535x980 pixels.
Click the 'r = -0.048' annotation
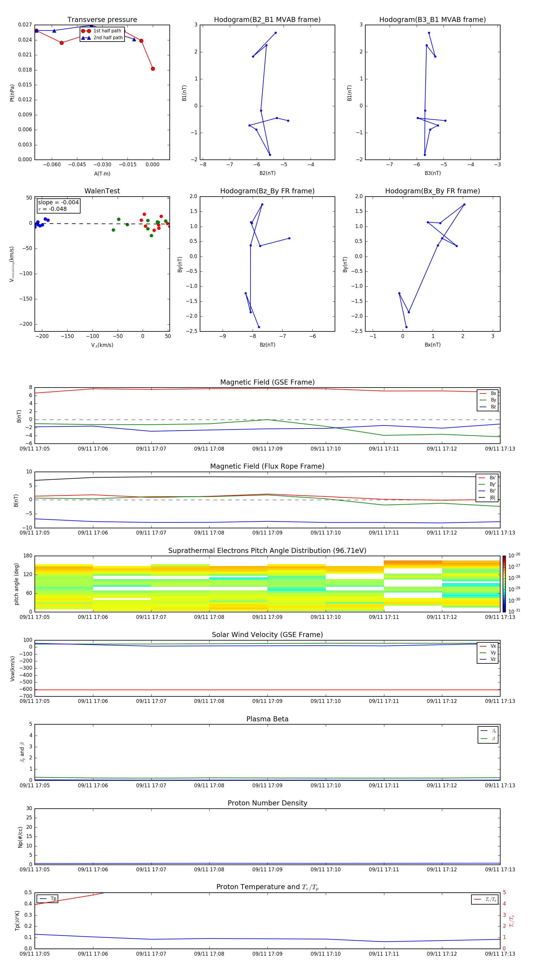(x=53, y=209)
